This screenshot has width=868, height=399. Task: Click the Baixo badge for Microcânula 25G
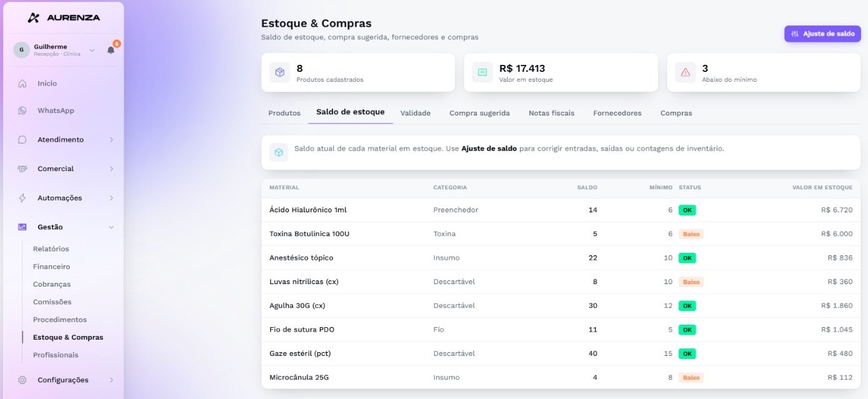coord(691,378)
